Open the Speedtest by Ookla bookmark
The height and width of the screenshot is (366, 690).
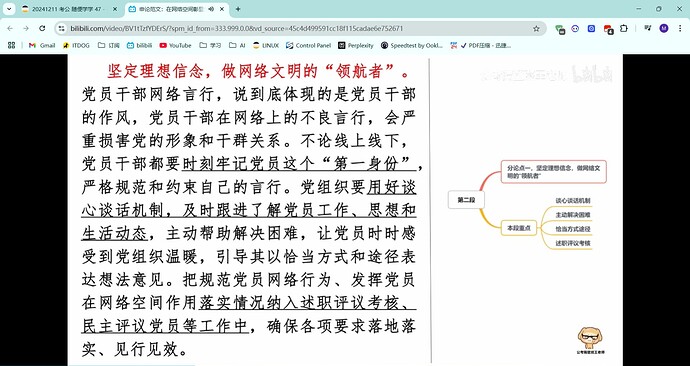tap(412, 45)
